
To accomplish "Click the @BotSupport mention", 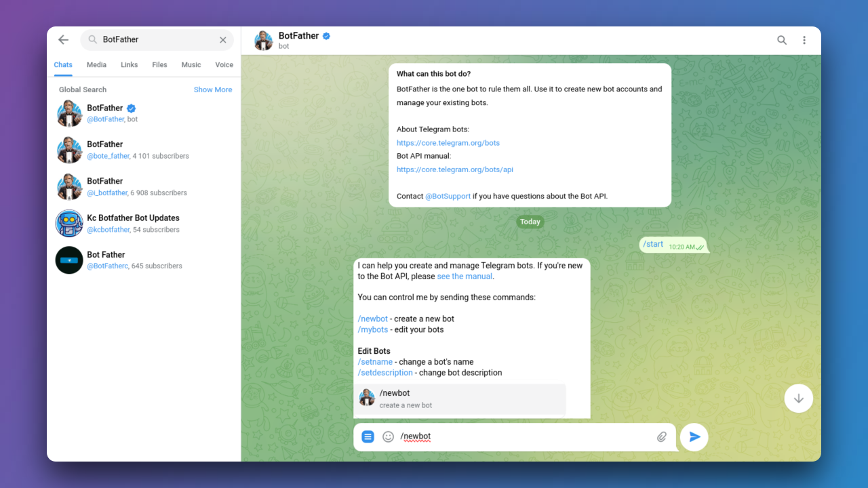I will [x=448, y=196].
